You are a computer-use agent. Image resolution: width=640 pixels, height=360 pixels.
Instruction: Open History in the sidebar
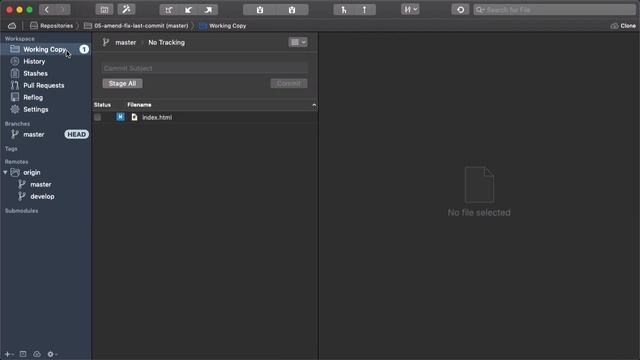(x=34, y=61)
